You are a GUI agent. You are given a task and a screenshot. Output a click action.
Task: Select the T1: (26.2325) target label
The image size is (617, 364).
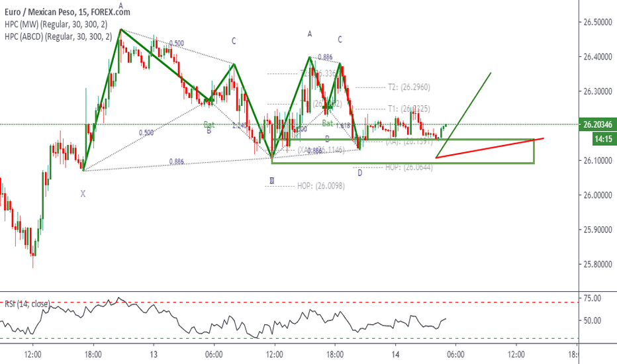click(409, 109)
